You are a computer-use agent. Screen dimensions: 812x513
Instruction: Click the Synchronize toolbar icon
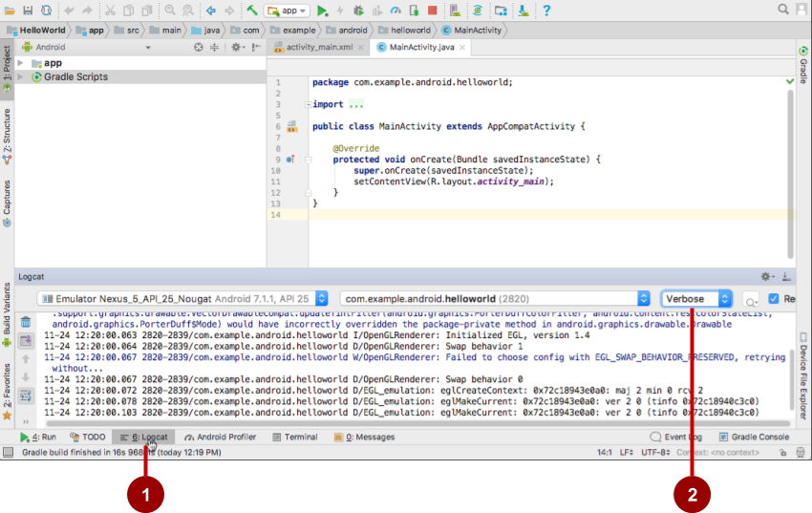[47, 11]
